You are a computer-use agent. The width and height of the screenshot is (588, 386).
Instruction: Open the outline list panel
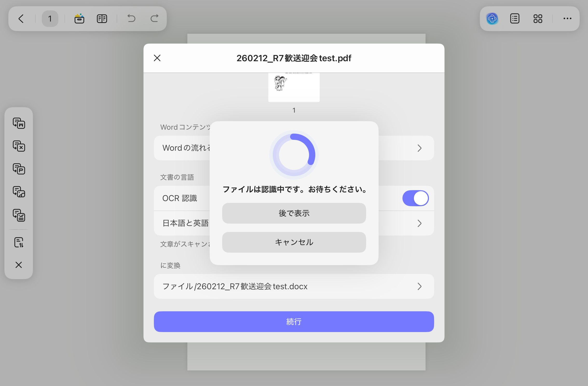click(515, 19)
